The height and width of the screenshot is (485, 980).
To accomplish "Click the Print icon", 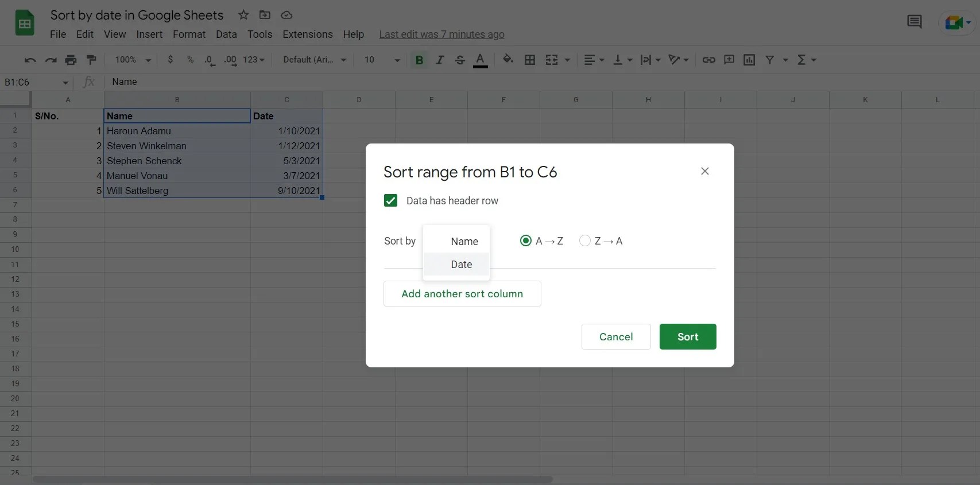I will 71,60.
